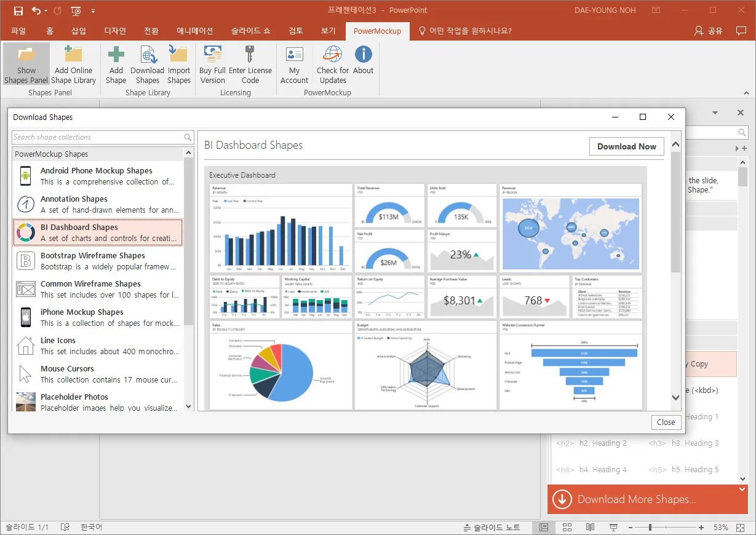Click the Buy Full Version icon
Image resolution: width=756 pixels, height=535 pixels.
pyautogui.click(x=212, y=55)
